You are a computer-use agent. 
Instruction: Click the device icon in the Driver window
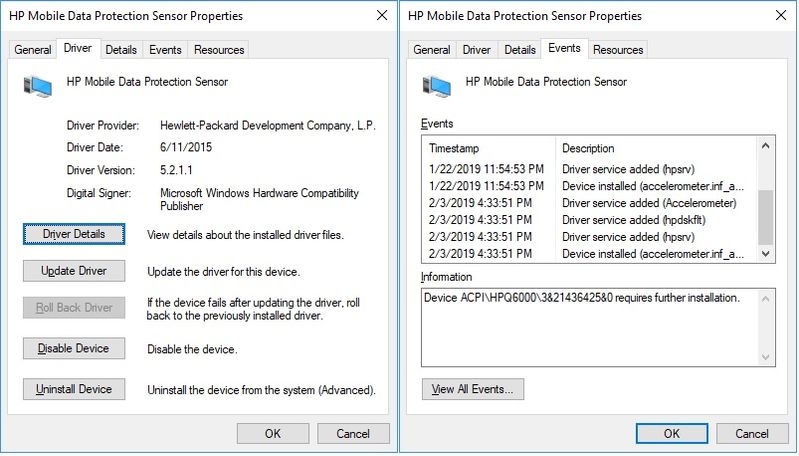click(x=38, y=86)
